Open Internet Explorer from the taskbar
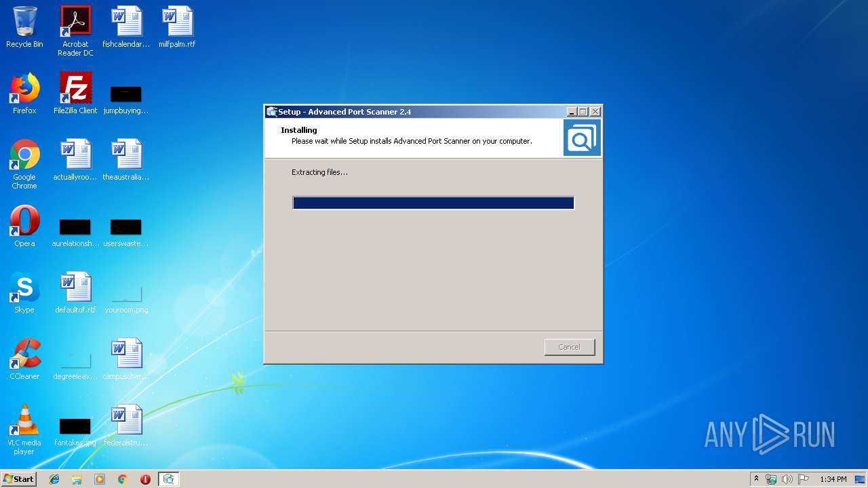This screenshot has width=868, height=488. (x=54, y=479)
